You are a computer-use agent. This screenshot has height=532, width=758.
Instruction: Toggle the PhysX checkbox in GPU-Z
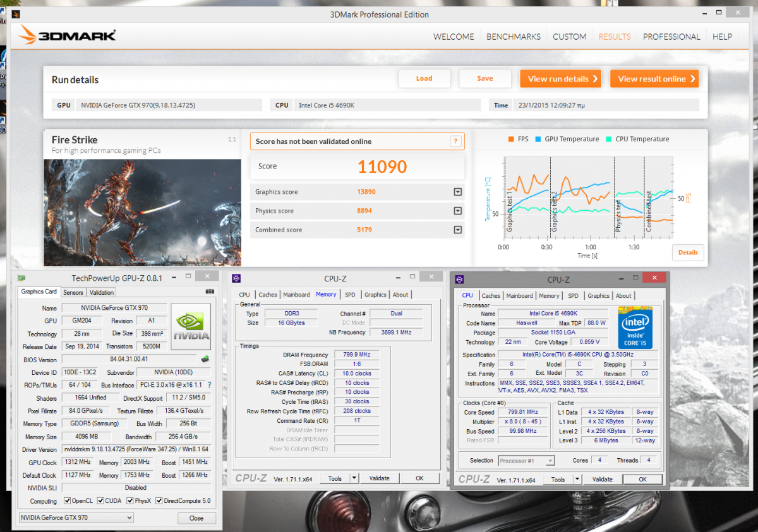[x=129, y=501]
